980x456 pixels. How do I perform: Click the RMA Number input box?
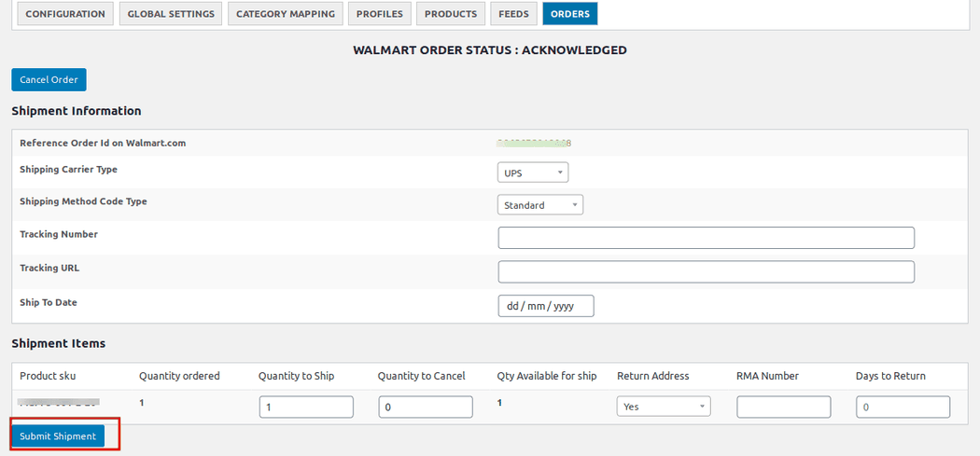pyautogui.click(x=783, y=407)
